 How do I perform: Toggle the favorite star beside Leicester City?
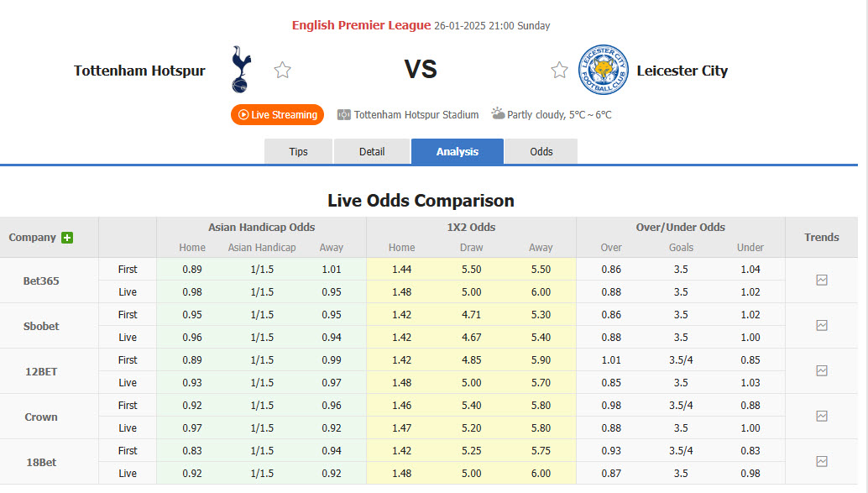[x=559, y=70]
